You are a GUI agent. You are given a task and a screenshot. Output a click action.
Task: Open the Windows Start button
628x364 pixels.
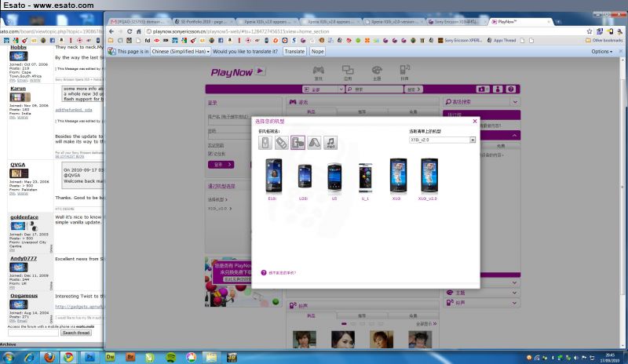(9, 357)
